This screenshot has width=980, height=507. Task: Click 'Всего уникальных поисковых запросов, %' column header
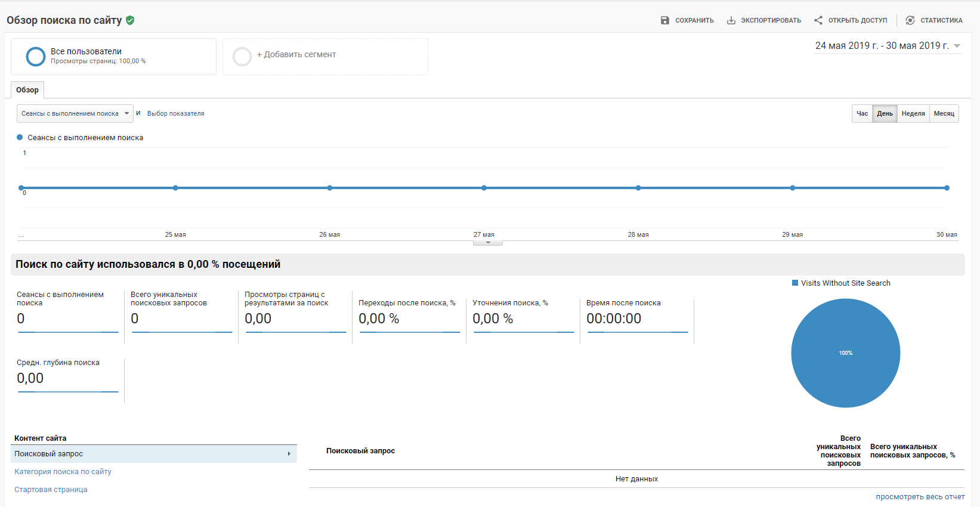913,451
